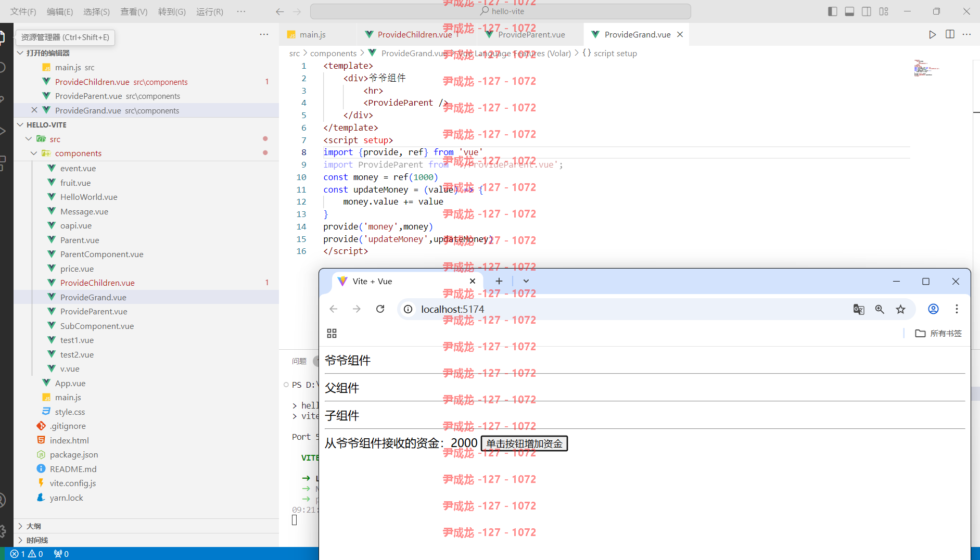Open Explorer view actions ellipsis

[264, 34]
